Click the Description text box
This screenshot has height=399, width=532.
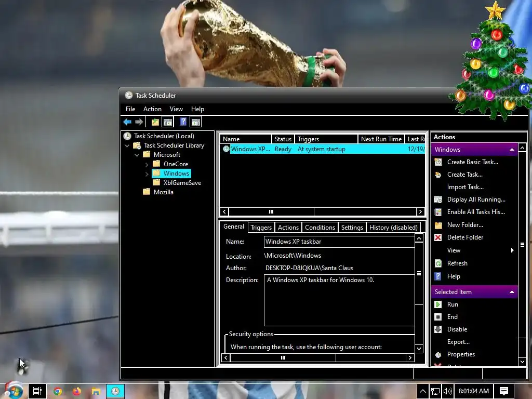coord(339,300)
